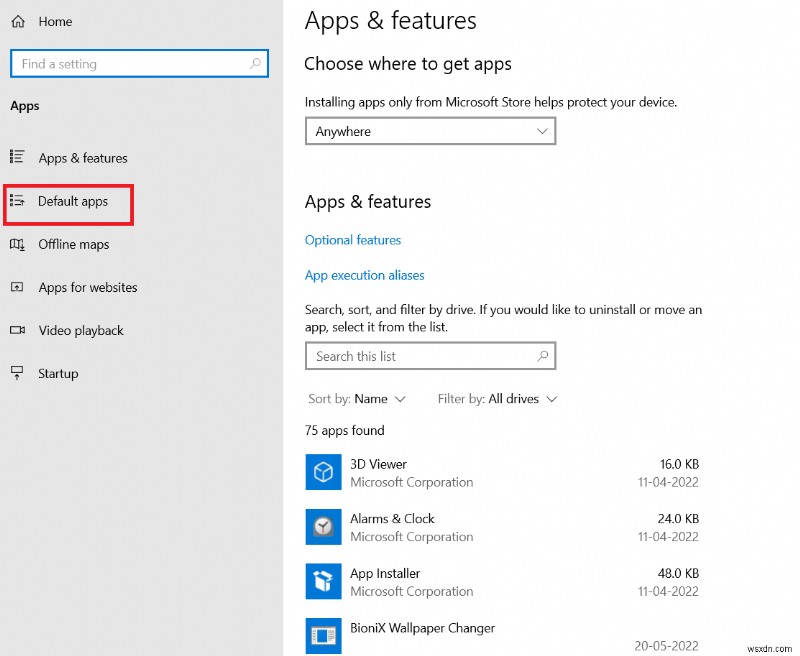
Task: Select the Apps & features sidebar icon
Action: coord(17,157)
